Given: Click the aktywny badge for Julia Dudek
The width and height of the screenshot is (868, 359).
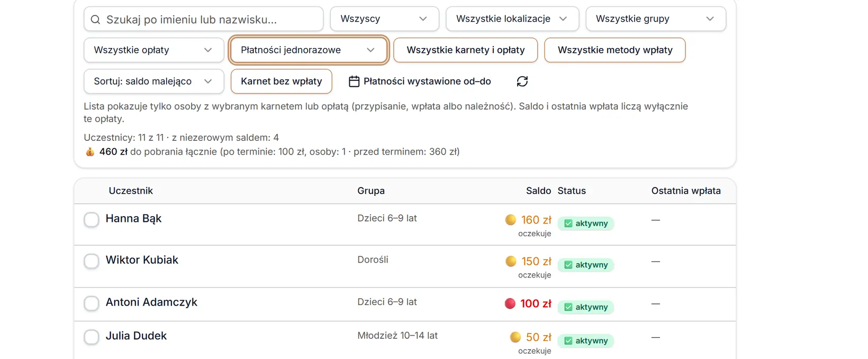Looking at the screenshot, I should (586, 340).
